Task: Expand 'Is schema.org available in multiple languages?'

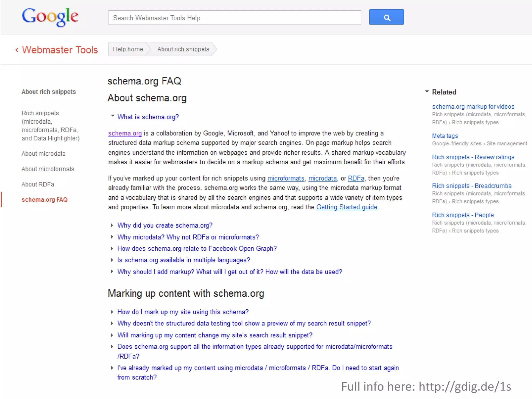Action: pyautogui.click(x=183, y=260)
